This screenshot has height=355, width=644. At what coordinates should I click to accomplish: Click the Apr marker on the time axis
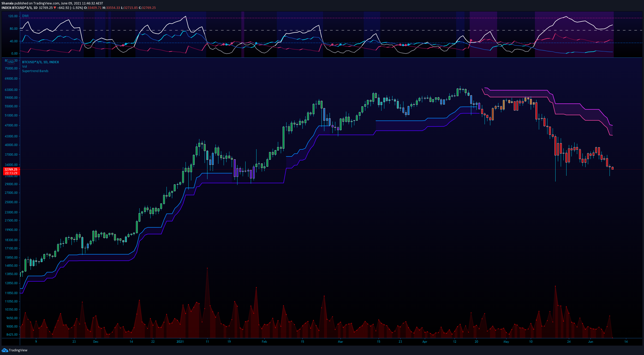click(425, 342)
